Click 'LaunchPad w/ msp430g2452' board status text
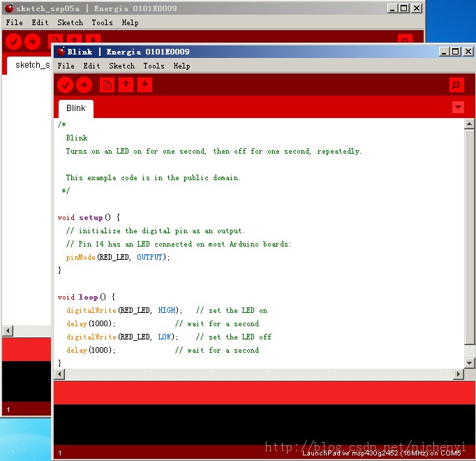 (381, 453)
